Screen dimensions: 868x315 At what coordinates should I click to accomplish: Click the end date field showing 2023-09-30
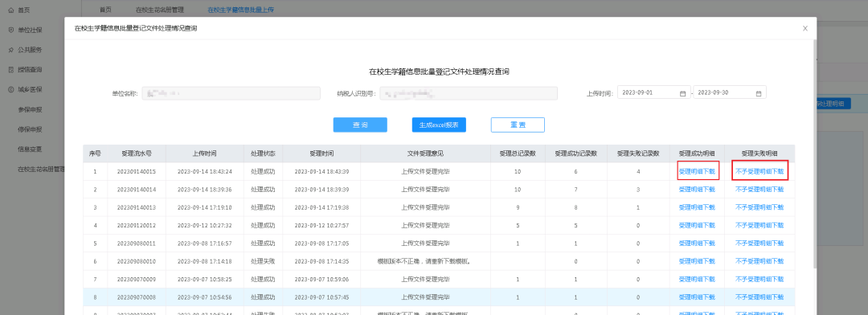[x=730, y=93]
